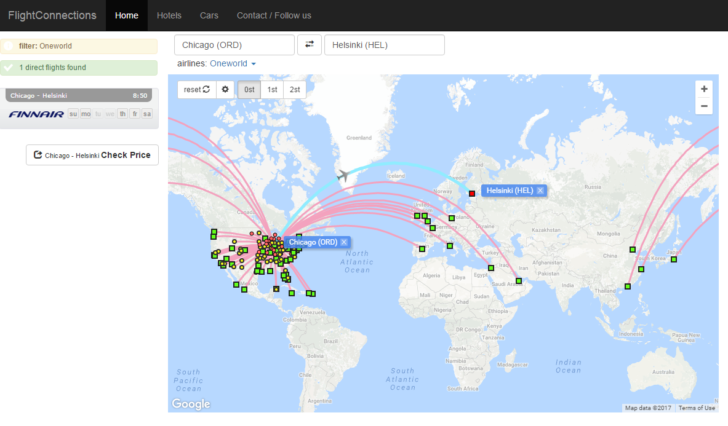
Task: Click the 1 direct flights found banner
Action: point(79,68)
